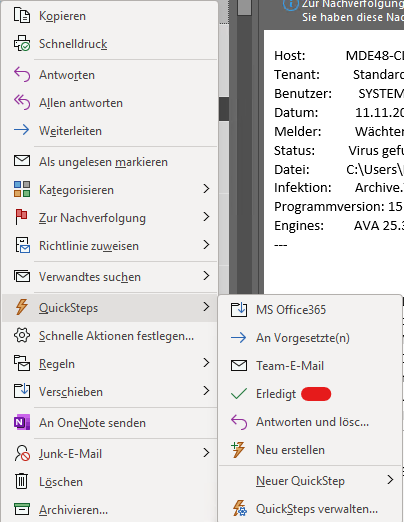Click the Schnelldruck printer icon
Viewport: 404px width, 522px height.
(22, 43)
